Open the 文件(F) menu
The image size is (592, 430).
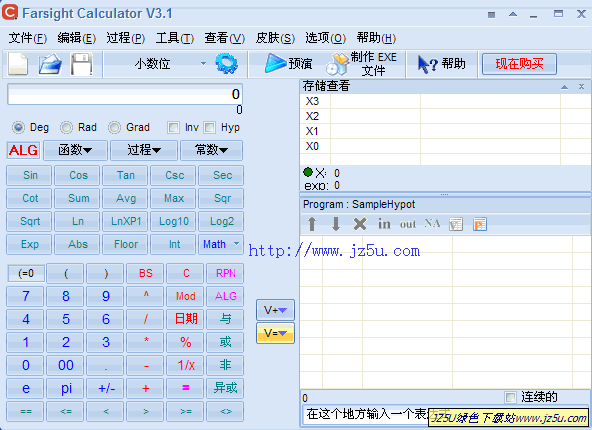[28, 38]
